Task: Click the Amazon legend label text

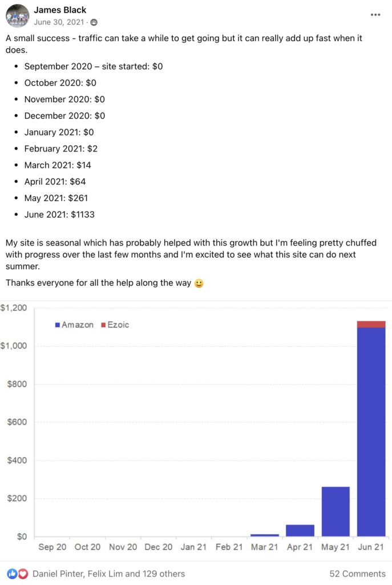Action: point(78,325)
